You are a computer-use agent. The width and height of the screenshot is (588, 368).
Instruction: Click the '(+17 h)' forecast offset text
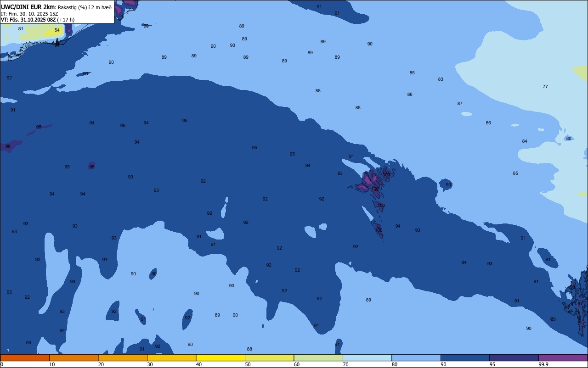(x=66, y=20)
